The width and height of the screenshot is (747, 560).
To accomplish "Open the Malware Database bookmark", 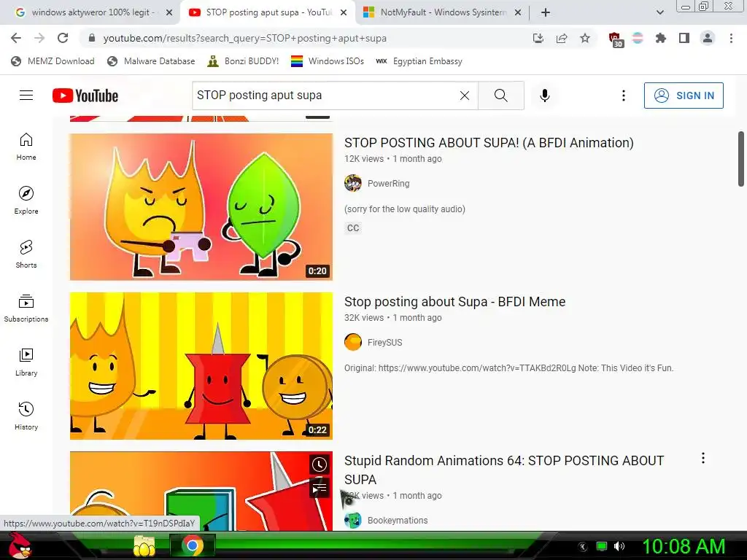I will tap(152, 61).
